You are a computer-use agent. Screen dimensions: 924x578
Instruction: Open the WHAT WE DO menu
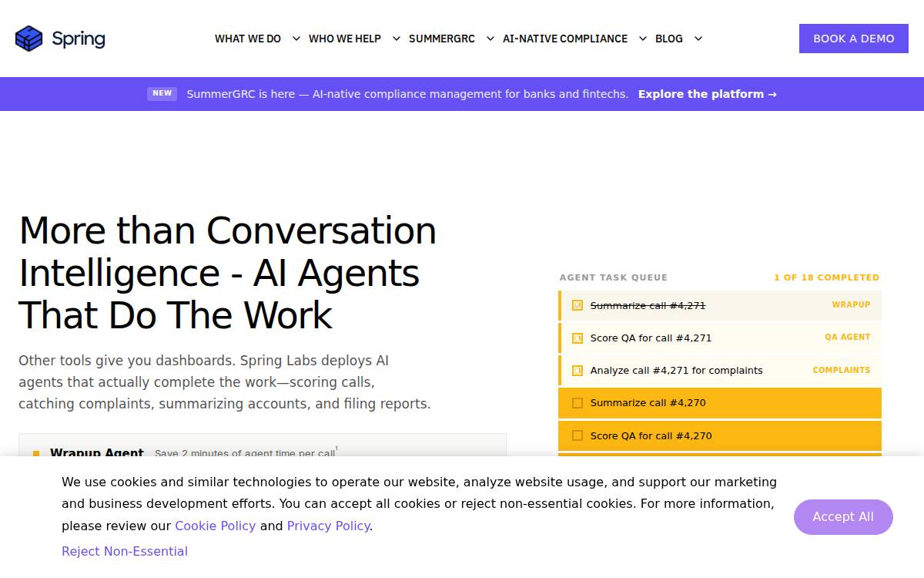(x=248, y=39)
